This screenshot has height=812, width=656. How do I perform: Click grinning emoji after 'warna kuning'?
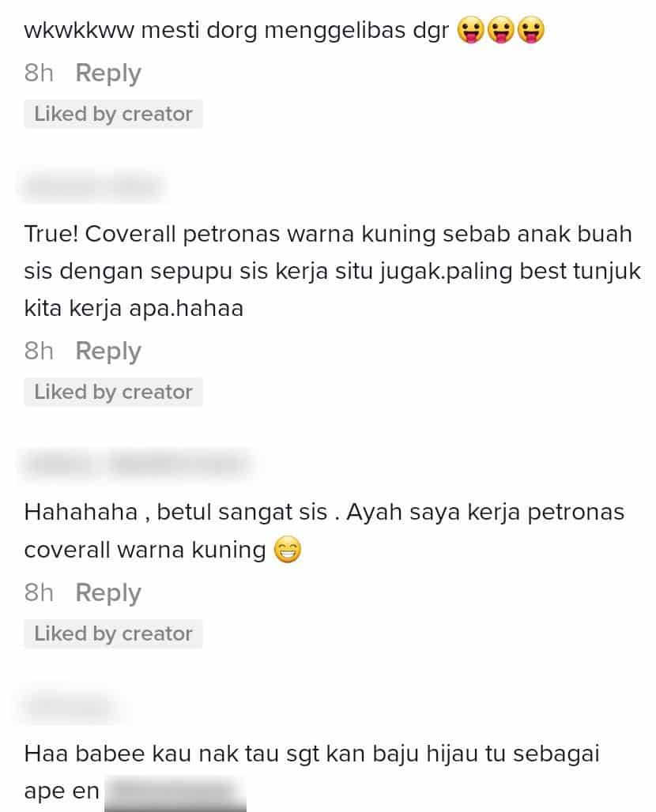pyautogui.click(x=287, y=550)
